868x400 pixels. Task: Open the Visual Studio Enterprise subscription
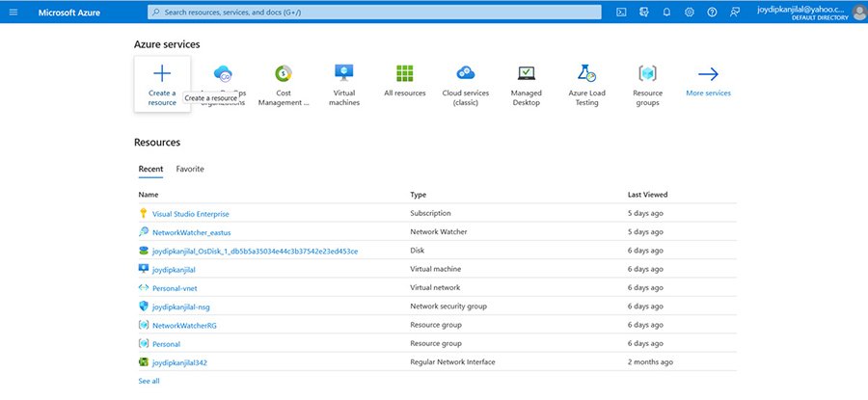190,213
